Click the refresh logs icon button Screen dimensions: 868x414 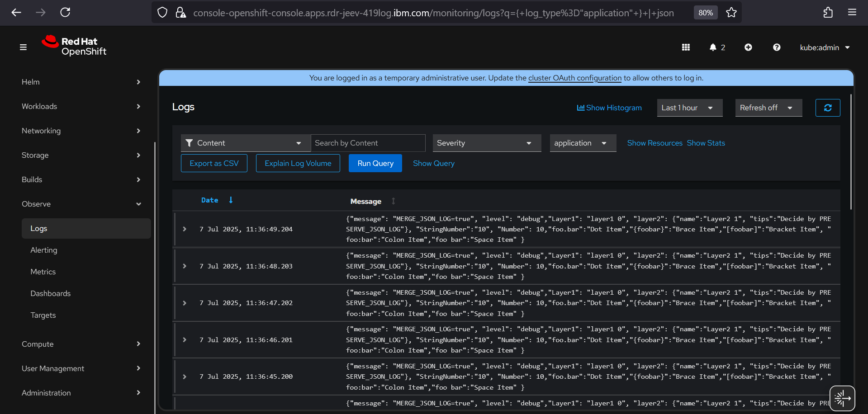click(x=827, y=108)
